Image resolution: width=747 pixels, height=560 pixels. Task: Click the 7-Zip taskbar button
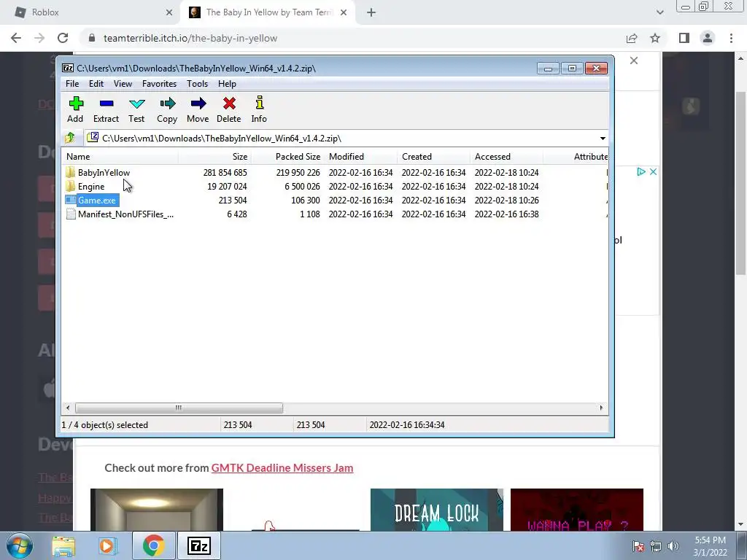tap(199, 545)
